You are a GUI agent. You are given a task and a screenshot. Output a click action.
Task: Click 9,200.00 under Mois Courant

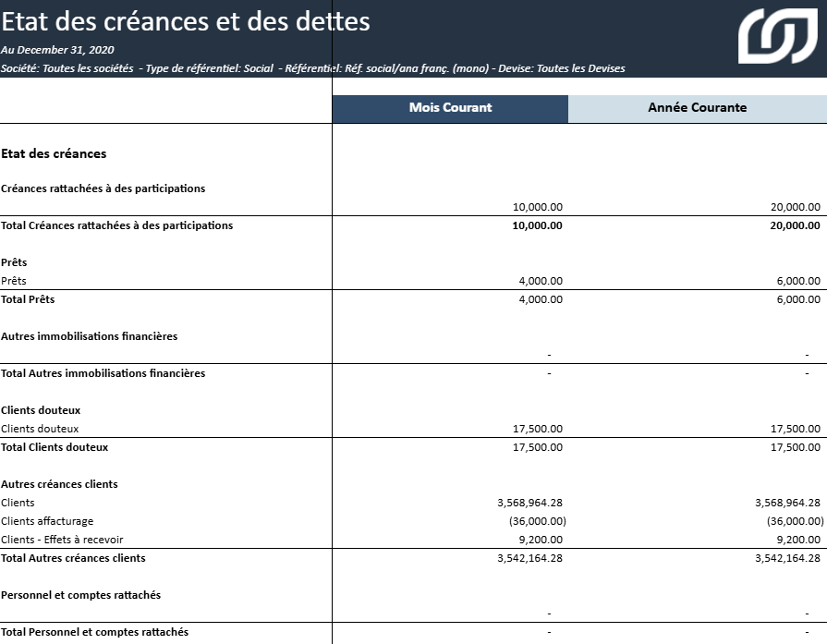(x=541, y=540)
